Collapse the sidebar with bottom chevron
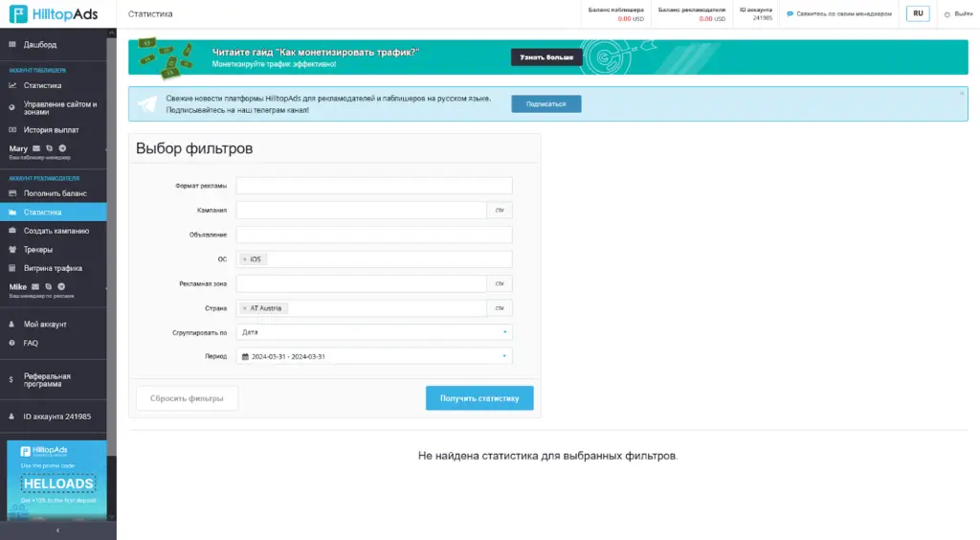 [x=57, y=530]
